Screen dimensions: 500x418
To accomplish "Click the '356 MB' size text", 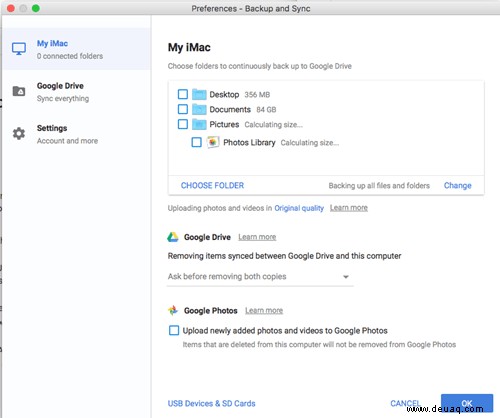I will 257,95.
